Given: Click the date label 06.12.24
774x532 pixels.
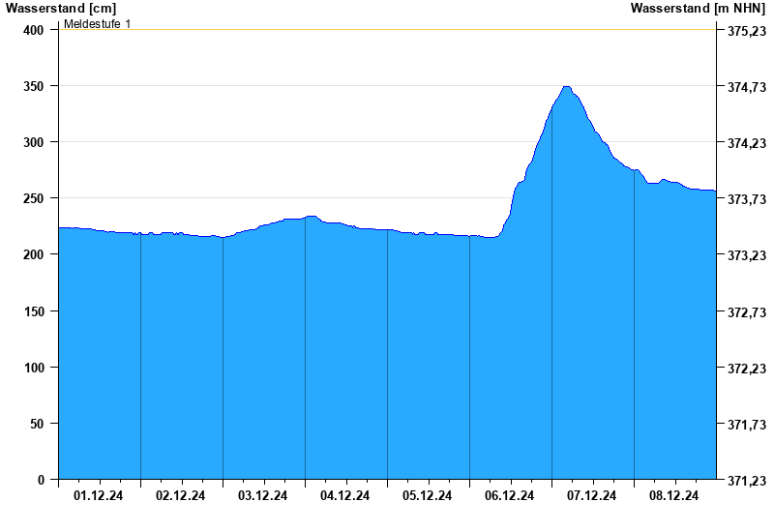Looking at the screenshot, I should point(510,496).
